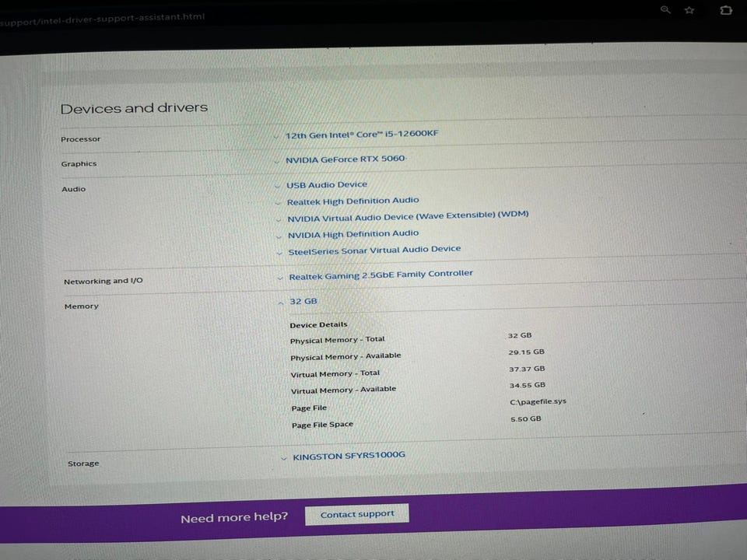Click the 5.50 GB page file value
Viewport: 747px width, 560px height.
pyautogui.click(x=526, y=419)
